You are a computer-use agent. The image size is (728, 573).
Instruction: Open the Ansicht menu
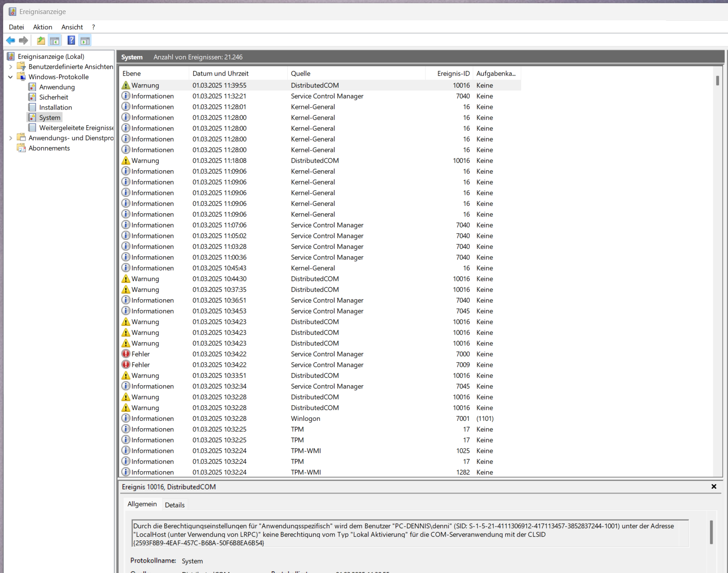click(x=72, y=27)
